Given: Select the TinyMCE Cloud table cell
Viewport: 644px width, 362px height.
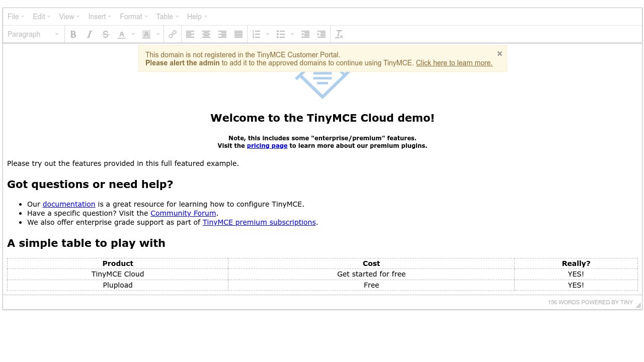Looking at the screenshot, I should point(118,274).
